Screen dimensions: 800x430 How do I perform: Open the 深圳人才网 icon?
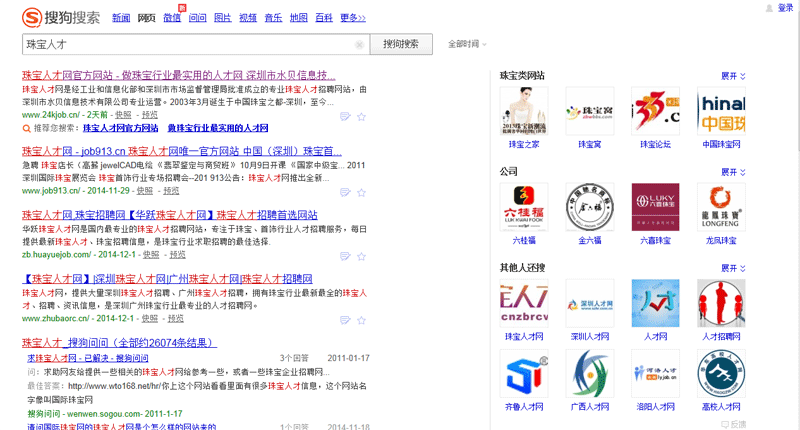(590, 303)
